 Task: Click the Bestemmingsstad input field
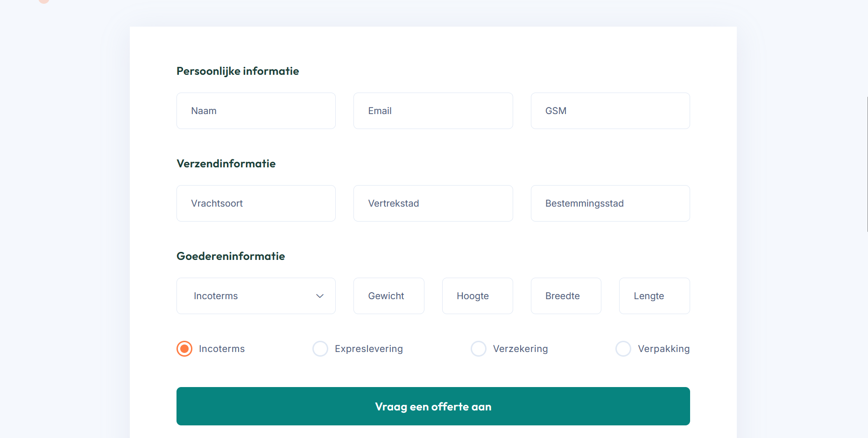[x=610, y=203]
